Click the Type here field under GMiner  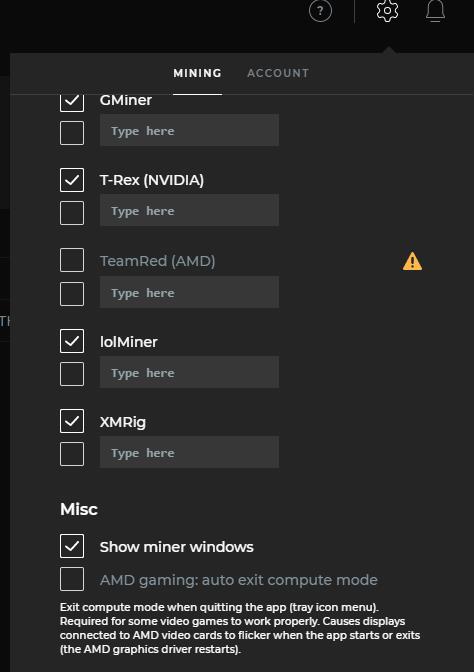189,130
